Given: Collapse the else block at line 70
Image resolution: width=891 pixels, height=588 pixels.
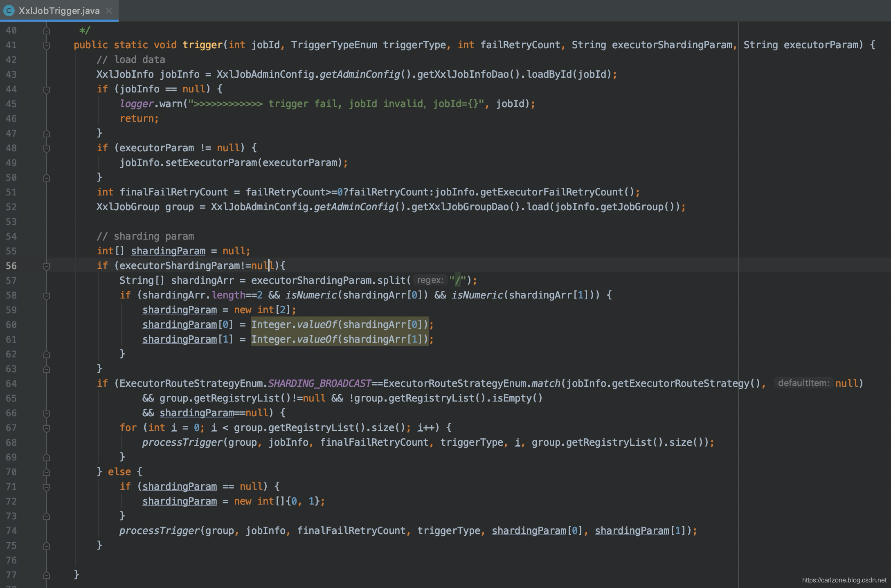Looking at the screenshot, I should click(47, 472).
